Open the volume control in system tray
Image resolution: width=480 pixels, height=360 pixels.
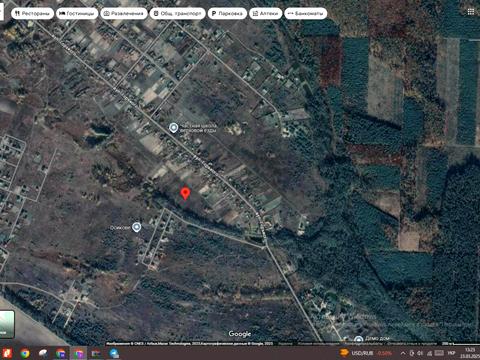coord(421,353)
